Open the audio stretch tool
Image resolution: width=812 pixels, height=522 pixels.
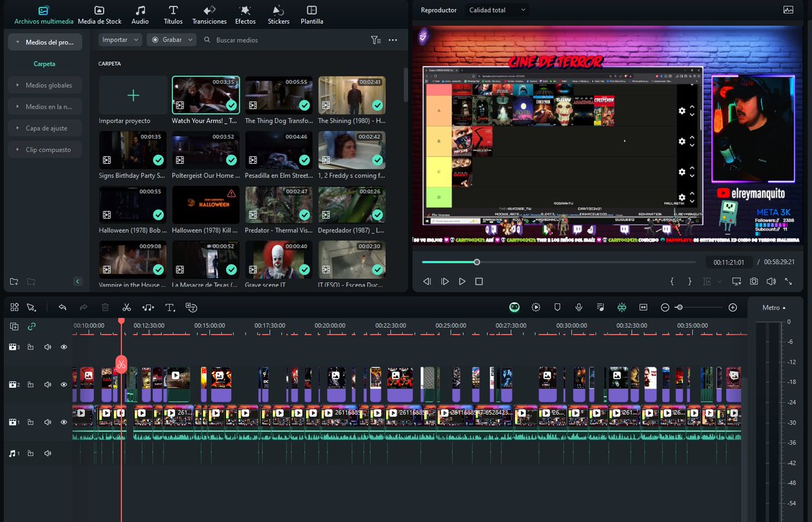(148, 307)
